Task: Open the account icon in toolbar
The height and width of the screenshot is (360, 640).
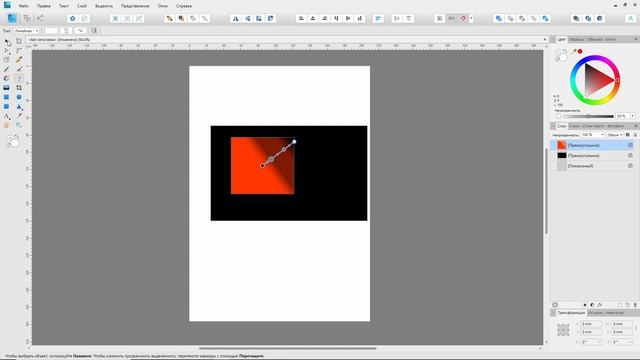Action: (x=630, y=18)
